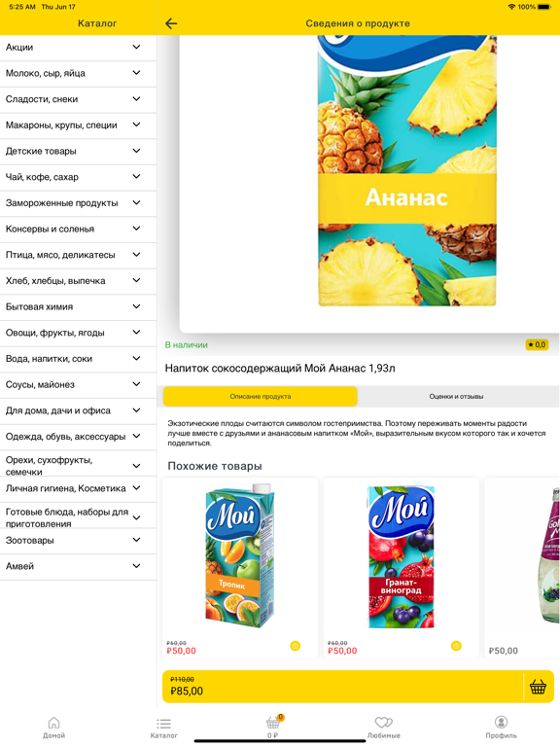
Task: Expand Зоотовары category
Action: coord(78,540)
